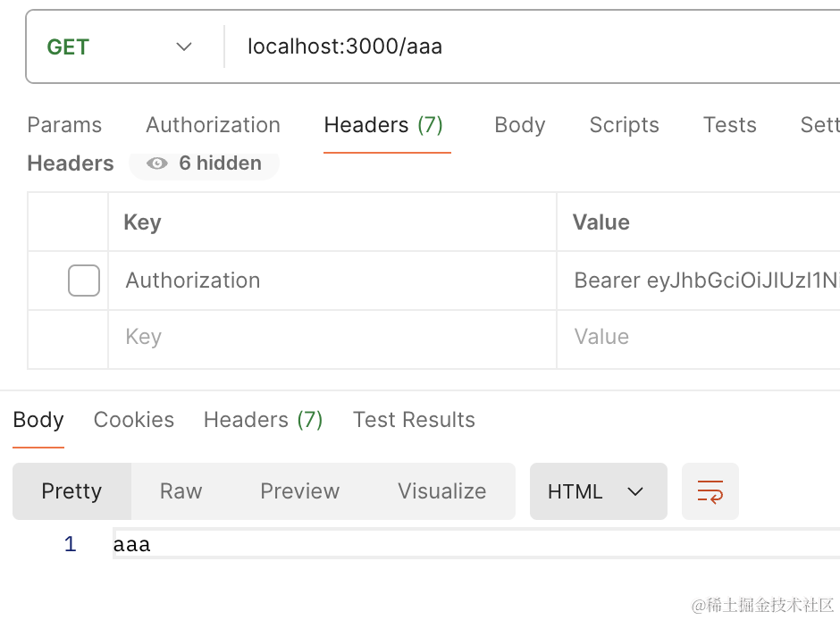View the response Headers (7) tab
840x620 pixels.
click(263, 420)
